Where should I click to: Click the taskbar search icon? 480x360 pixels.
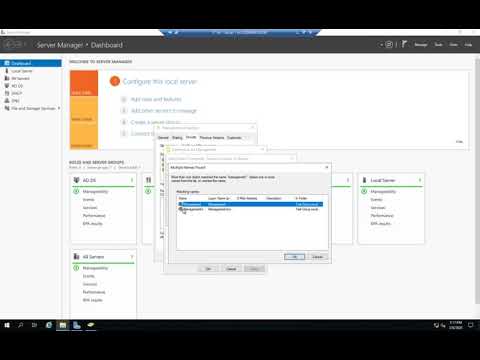click(x=21, y=325)
